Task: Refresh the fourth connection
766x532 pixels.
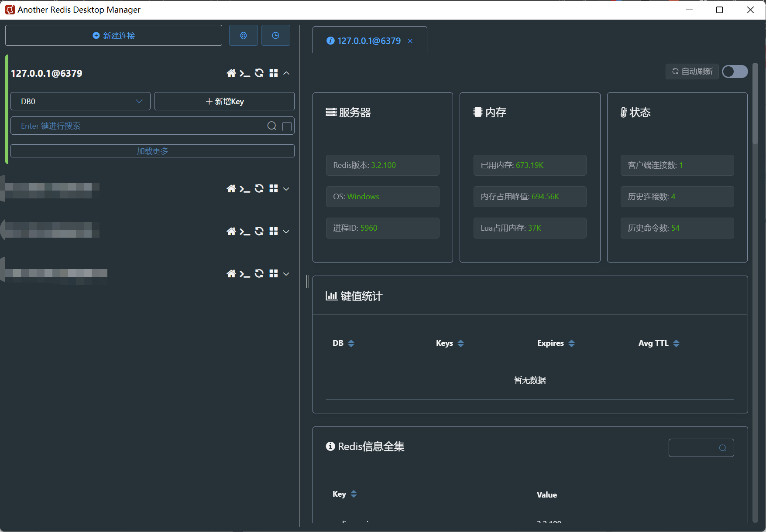Action: click(259, 273)
